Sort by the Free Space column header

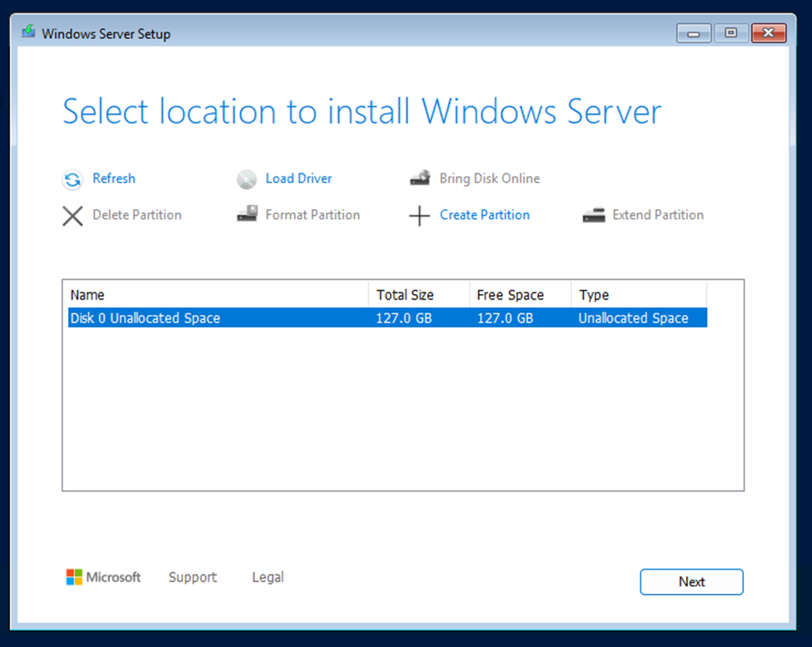pos(521,295)
